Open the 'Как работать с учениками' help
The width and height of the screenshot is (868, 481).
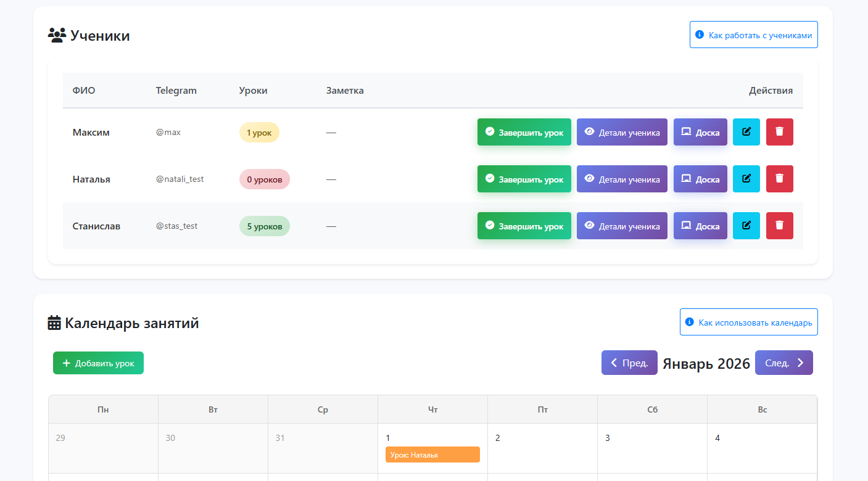(753, 35)
